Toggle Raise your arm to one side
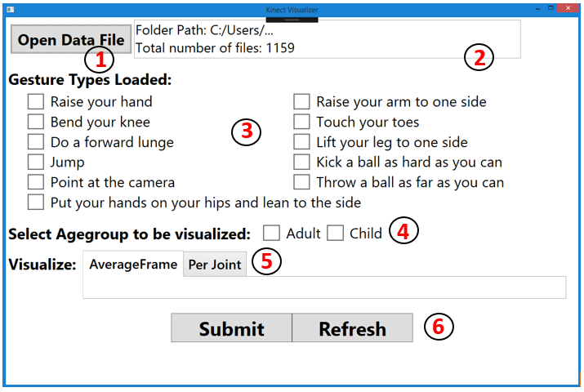This screenshot has width=584, height=392. click(302, 102)
